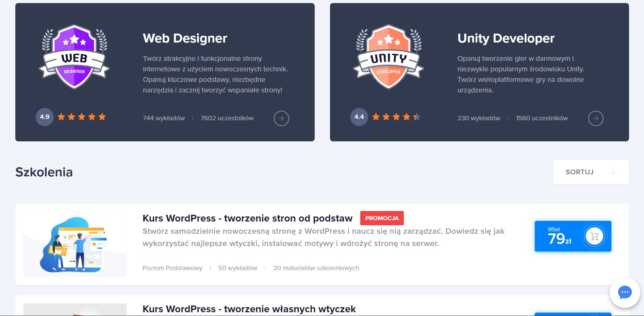Click 20 materiałów szkoleniowych label
This screenshot has width=644, height=316.
316,268
